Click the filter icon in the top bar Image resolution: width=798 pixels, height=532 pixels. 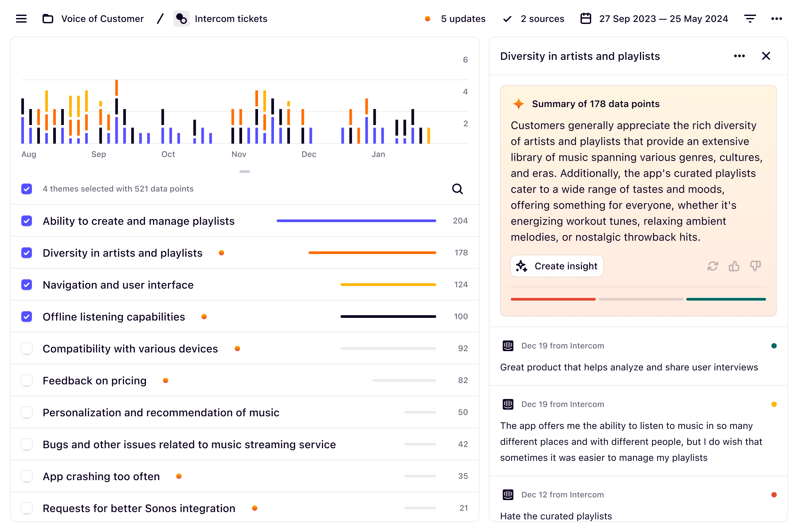point(750,19)
